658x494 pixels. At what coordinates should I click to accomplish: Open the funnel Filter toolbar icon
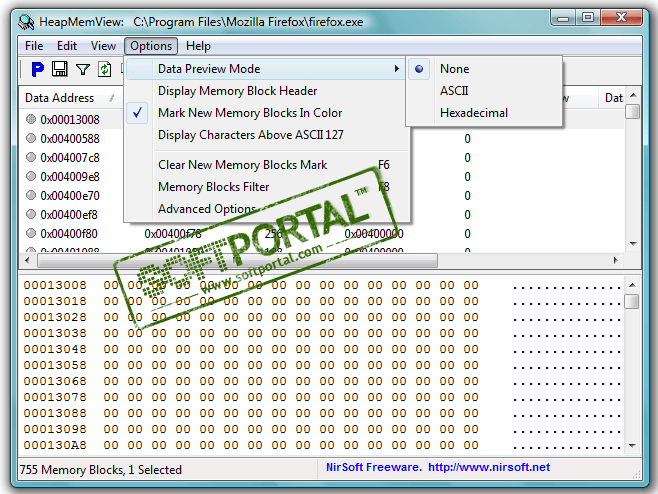point(83,69)
